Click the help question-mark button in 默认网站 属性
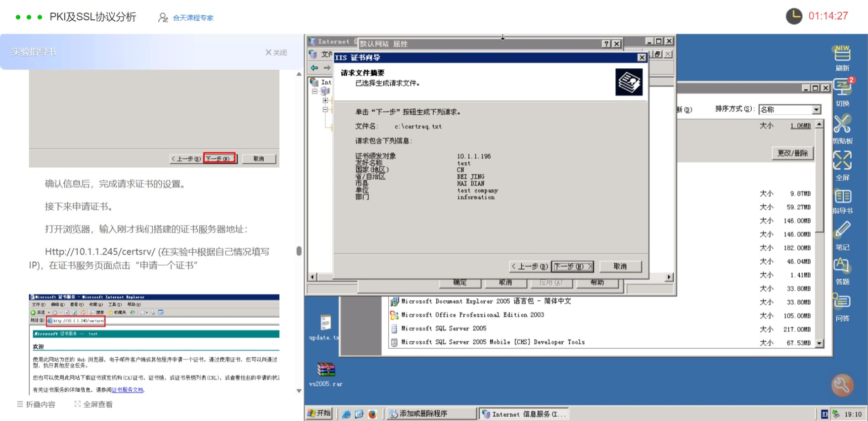Screen dimensions: 868x421 (606, 44)
